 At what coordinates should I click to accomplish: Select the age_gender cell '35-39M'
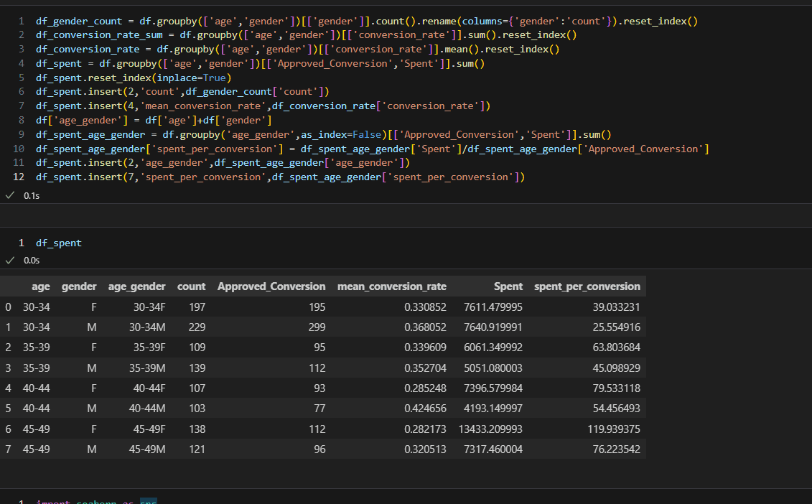click(147, 368)
